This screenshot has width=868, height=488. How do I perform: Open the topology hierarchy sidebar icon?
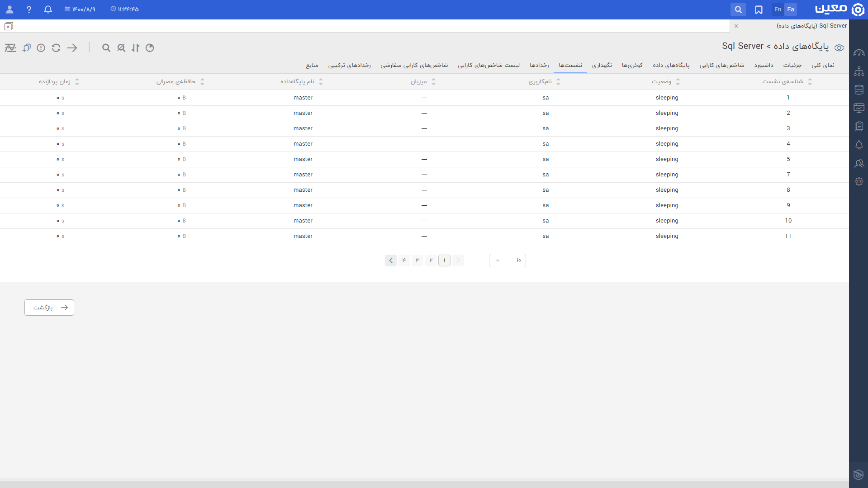click(x=859, y=71)
